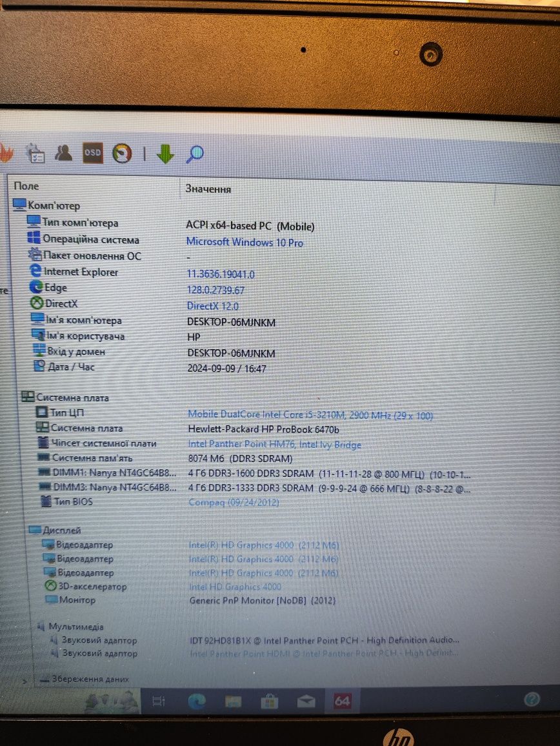Launch Microsoft Edge from the taskbar
This screenshot has width=560, height=746.
[x=197, y=701]
